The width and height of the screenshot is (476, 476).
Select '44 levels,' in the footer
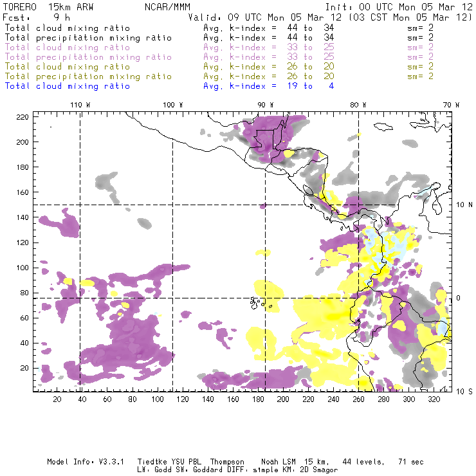click(x=363, y=462)
